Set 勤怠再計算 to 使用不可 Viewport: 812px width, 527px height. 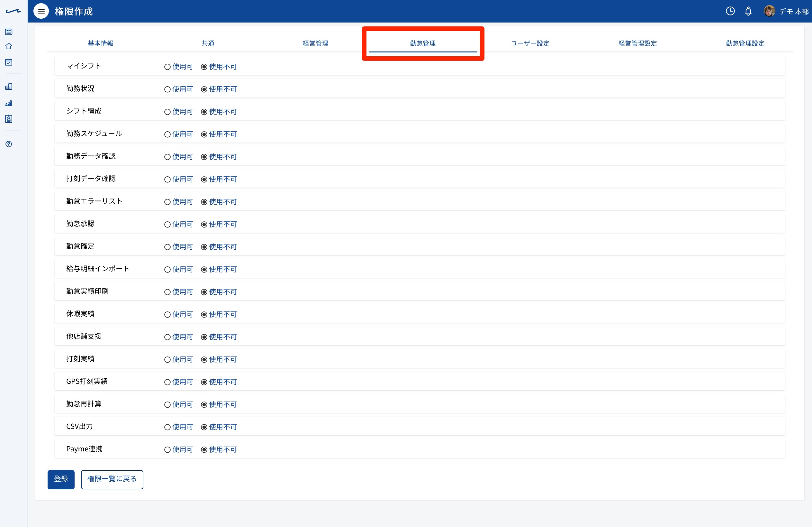[x=204, y=405]
